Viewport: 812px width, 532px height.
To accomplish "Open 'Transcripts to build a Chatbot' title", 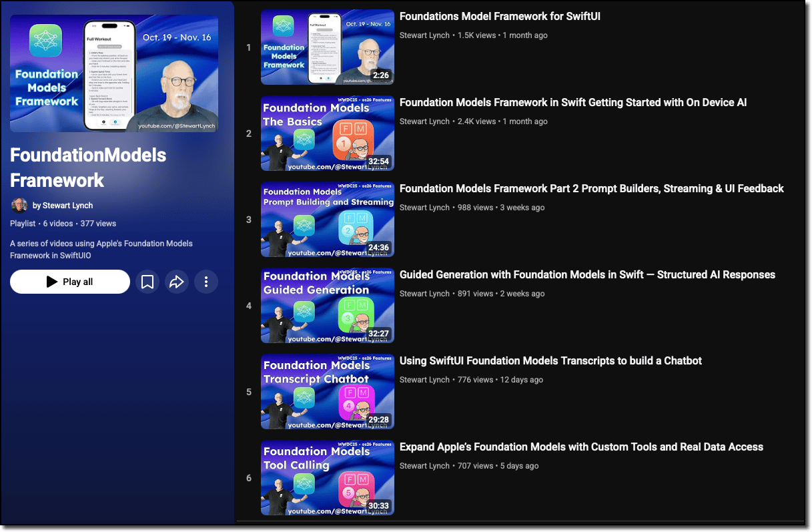I will tap(550, 361).
